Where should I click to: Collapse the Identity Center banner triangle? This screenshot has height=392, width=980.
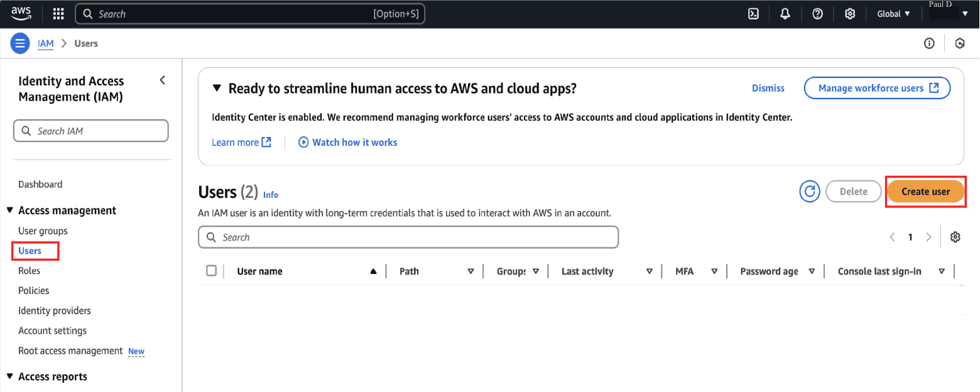pyautogui.click(x=217, y=88)
